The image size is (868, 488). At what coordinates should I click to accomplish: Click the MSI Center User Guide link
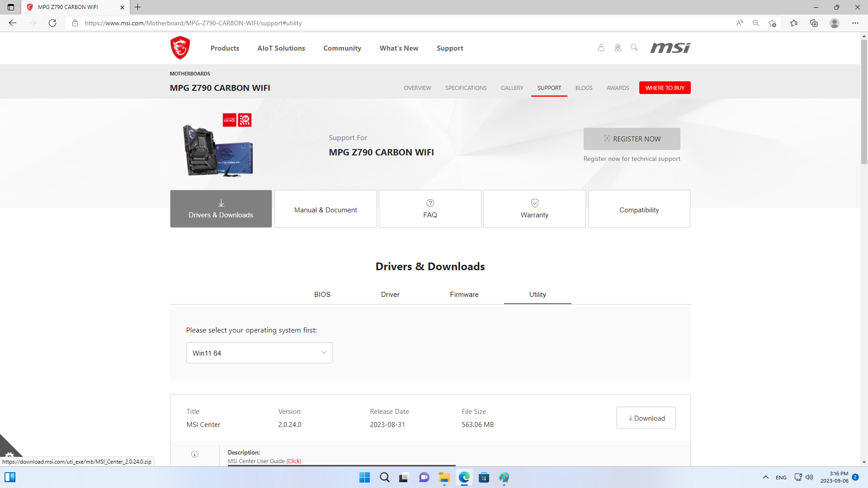294,460
